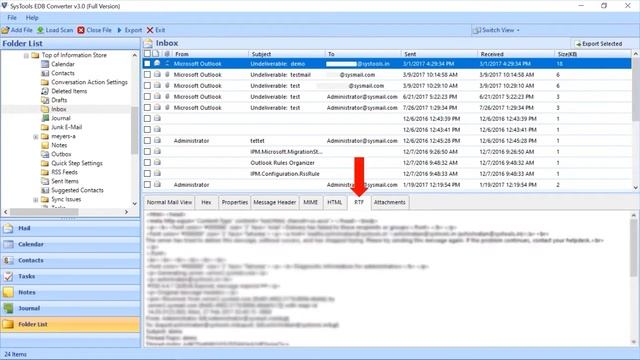Image resolution: width=640 pixels, height=360 pixels.
Task: Expand the Sync Issues folder node
Action: point(36,200)
